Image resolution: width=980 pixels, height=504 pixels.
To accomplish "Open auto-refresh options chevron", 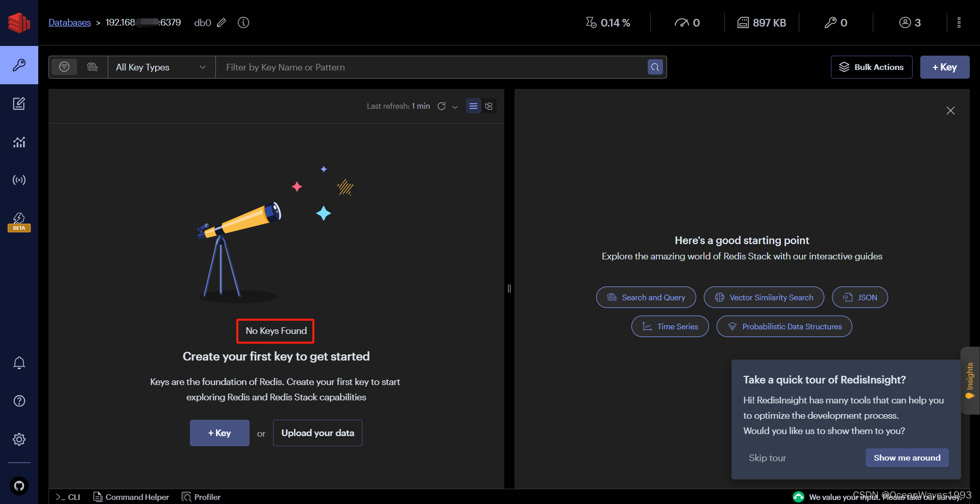I will click(x=455, y=107).
